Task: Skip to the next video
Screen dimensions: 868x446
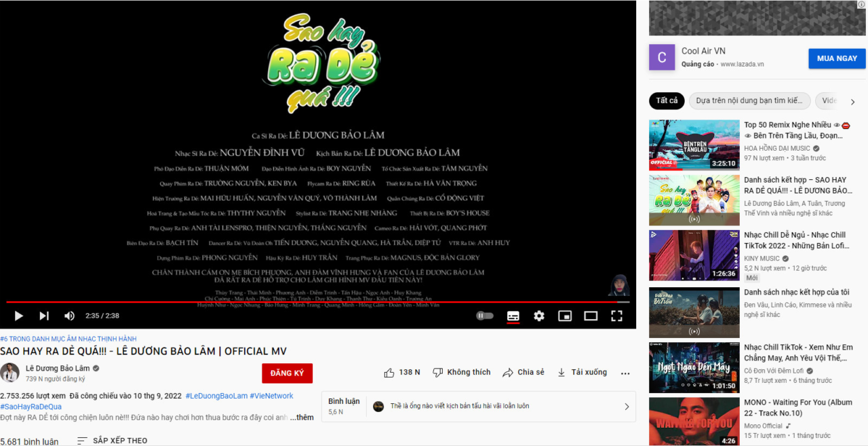Action: coord(44,316)
